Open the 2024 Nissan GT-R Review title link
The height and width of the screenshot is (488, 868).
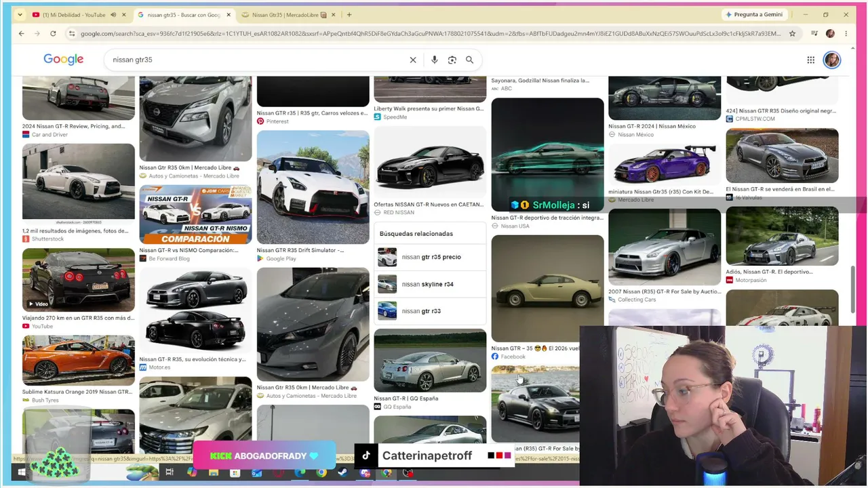pos(73,126)
